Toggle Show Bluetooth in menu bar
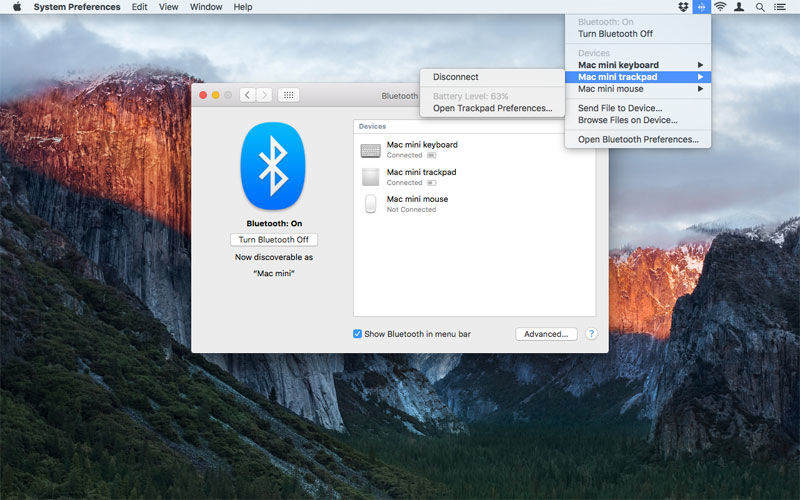This screenshot has width=800, height=500. pos(358,334)
